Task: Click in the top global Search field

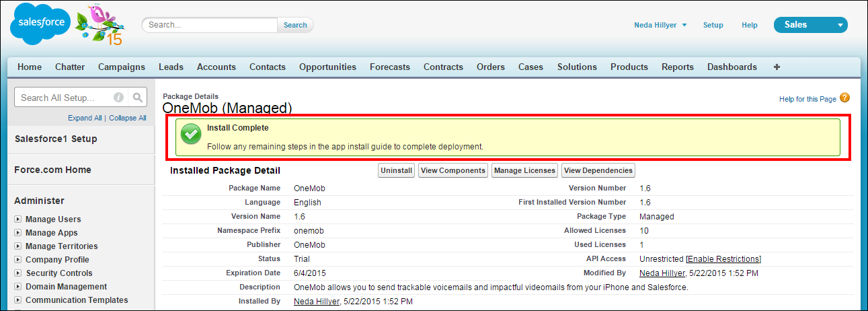Action: pyautogui.click(x=210, y=25)
